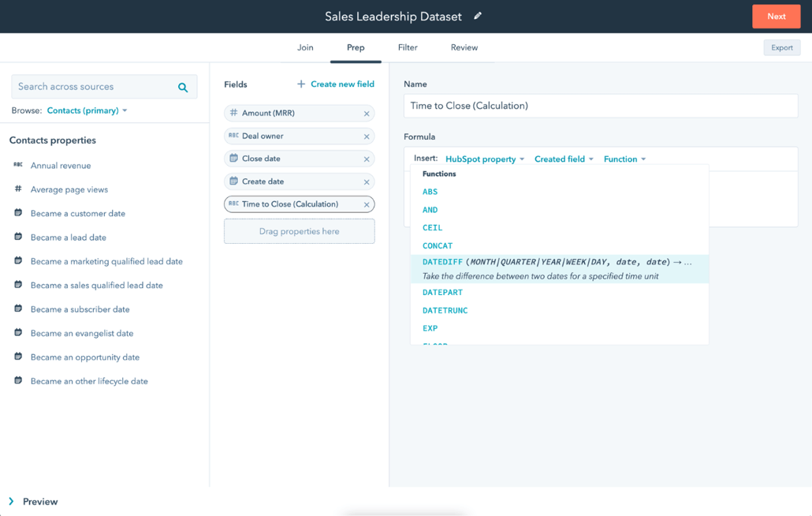
Task: Select the Amount (MRR) field pill
Action: point(300,114)
